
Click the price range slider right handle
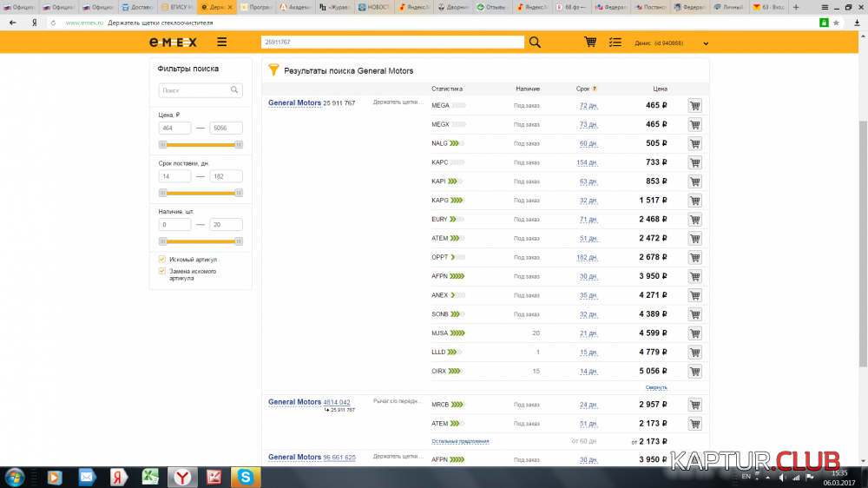239,144
